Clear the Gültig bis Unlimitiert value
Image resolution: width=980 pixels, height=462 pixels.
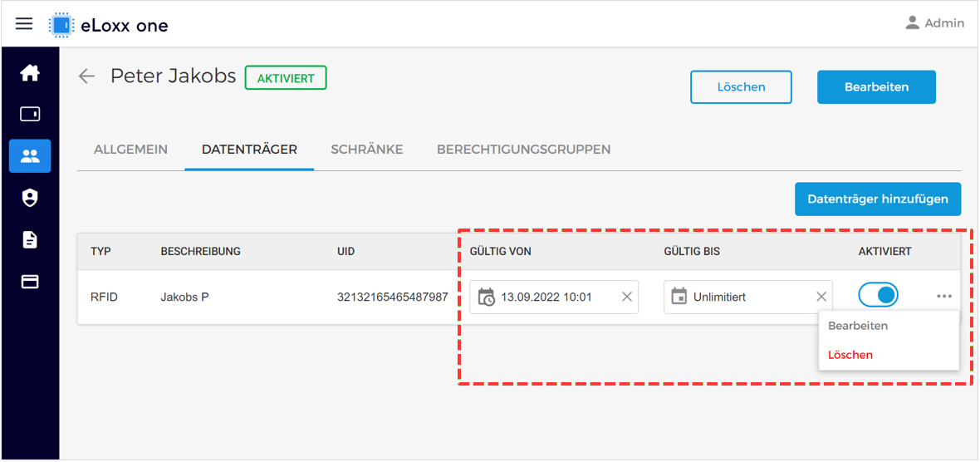click(x=821, y=297)
